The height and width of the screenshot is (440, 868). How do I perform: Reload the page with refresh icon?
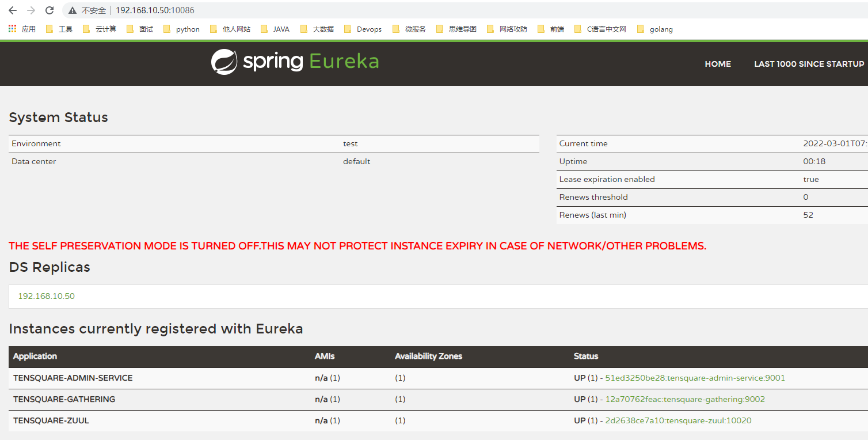[x=50, y=10]
